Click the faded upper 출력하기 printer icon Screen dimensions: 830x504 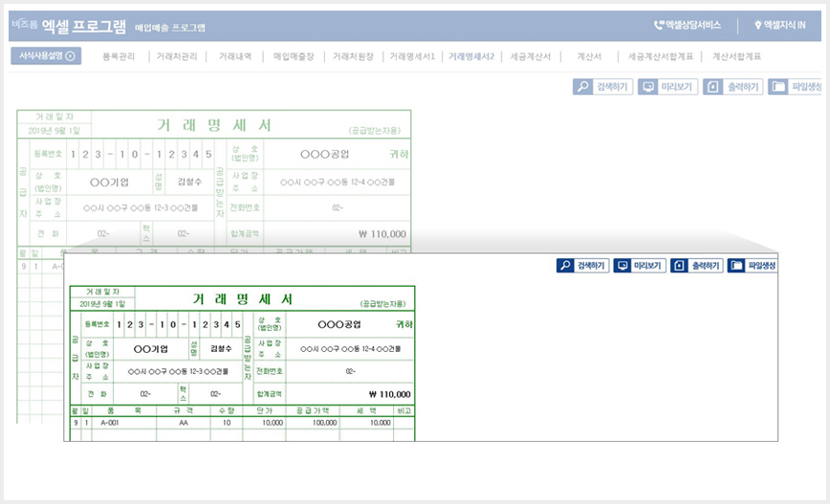[x=713, y=86]
